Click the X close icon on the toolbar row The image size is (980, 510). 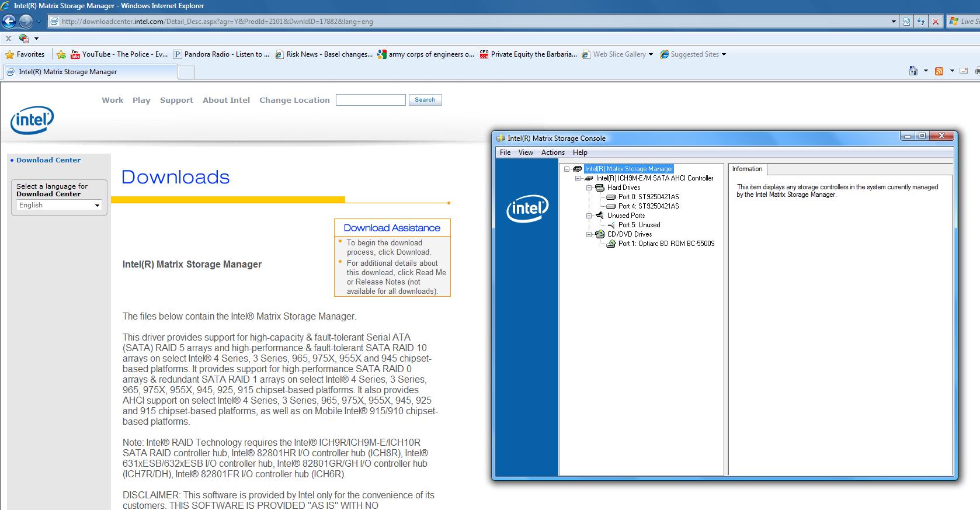point(8,39)
